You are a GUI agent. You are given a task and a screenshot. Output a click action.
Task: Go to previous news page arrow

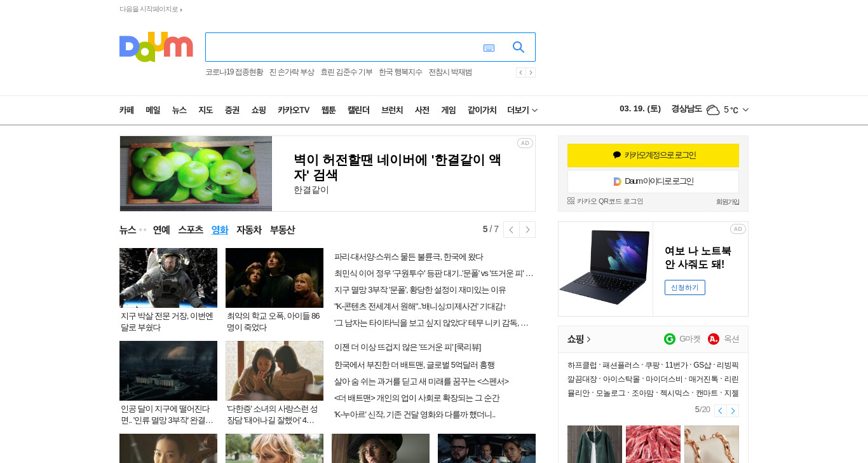(512, 230)
